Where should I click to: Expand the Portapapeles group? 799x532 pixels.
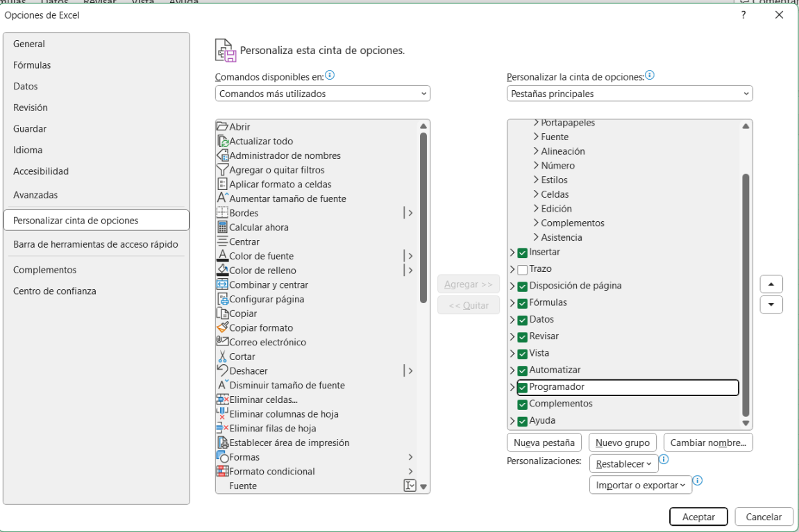point(536,123)
